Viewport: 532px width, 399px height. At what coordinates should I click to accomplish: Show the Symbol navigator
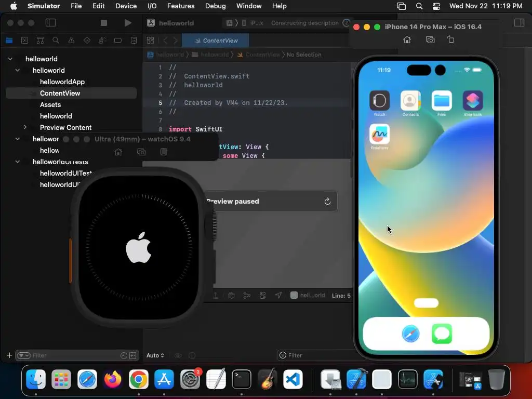[40, 41]
